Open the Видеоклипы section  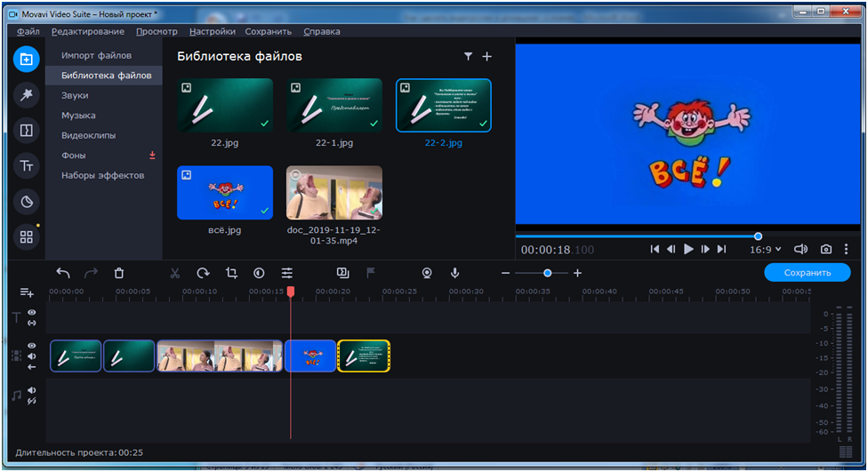click(x=89, y=135)
